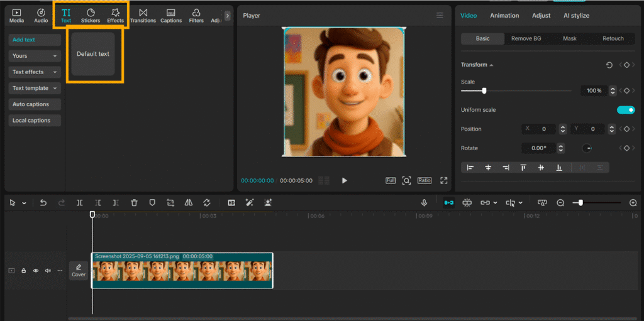
Task: Reset the Transform settings
Action: point(609,65)
